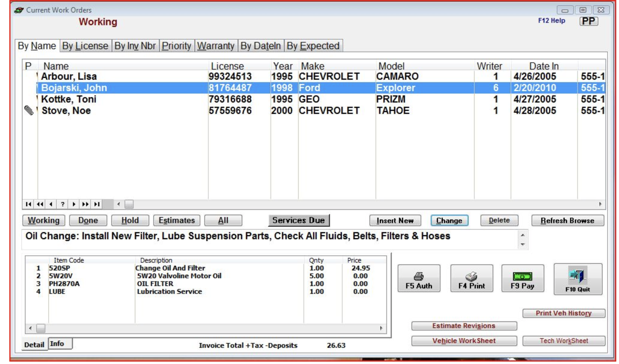Click the paperclip icon beside Stove, Noe
Screen dimensions: 619x364
[x=29, y=111]
